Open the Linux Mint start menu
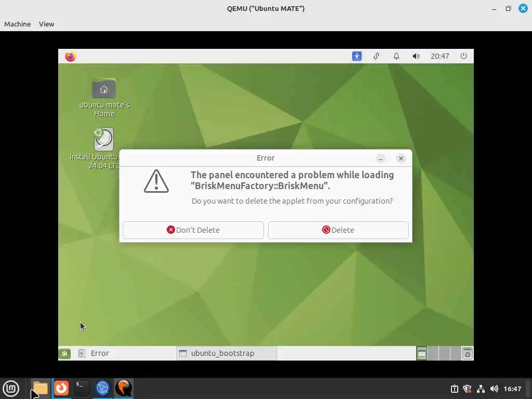Screen dimensions: 532x399 (x=11, y=389)
